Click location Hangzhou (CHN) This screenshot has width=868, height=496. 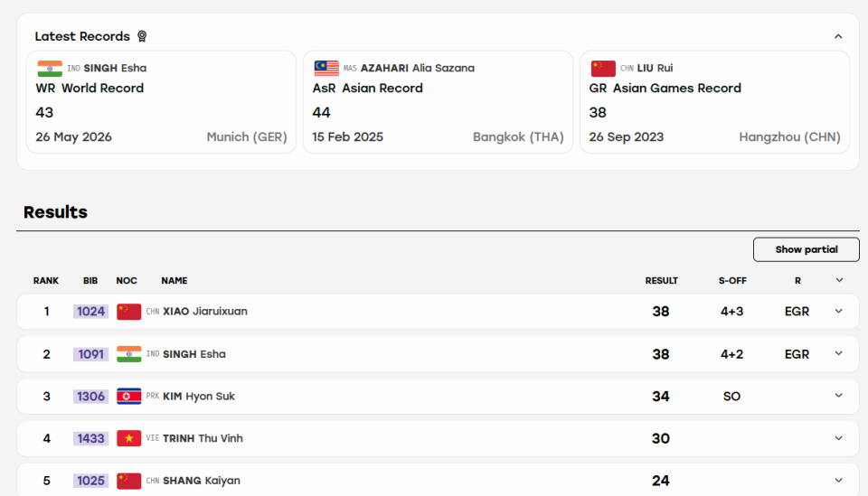790,137
